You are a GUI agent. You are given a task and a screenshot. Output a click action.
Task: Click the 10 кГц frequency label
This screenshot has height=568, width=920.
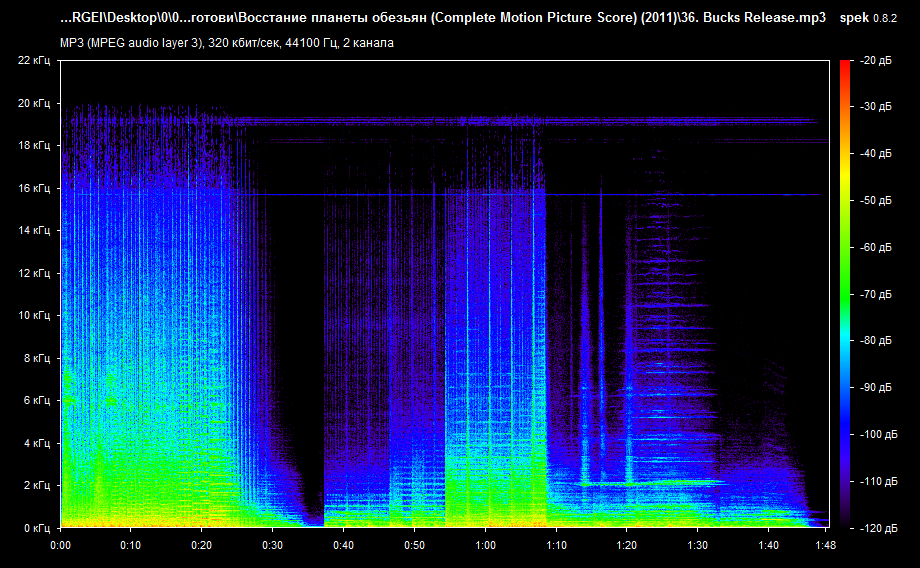click(x=34, y=316)
